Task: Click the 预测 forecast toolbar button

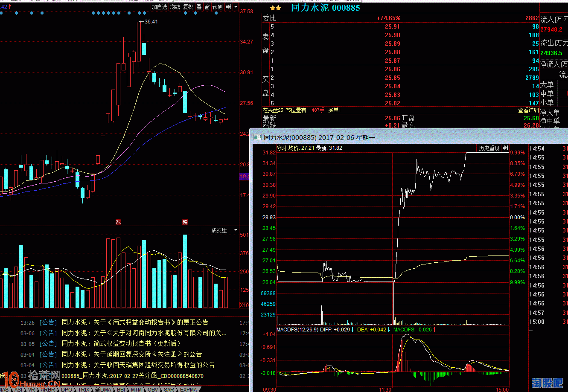Action: click(x=218, y=7)
